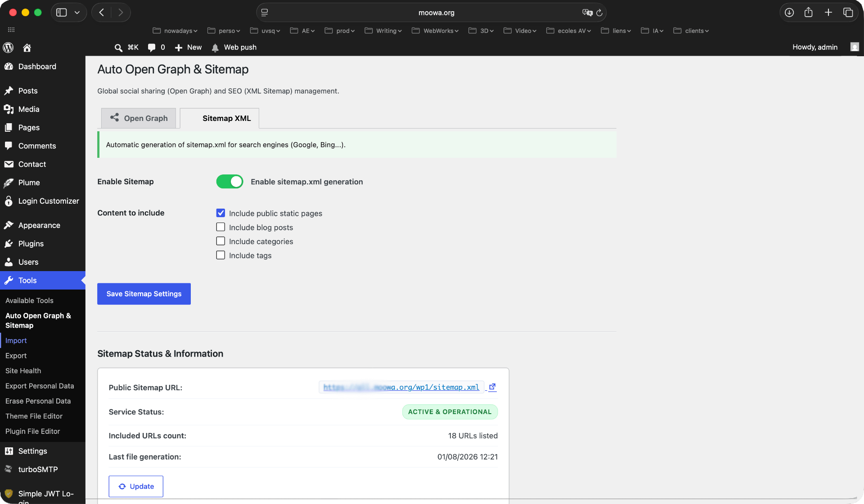
Task: Expand the WebWorks bookmarks folder
Action: tap(435, 31)
